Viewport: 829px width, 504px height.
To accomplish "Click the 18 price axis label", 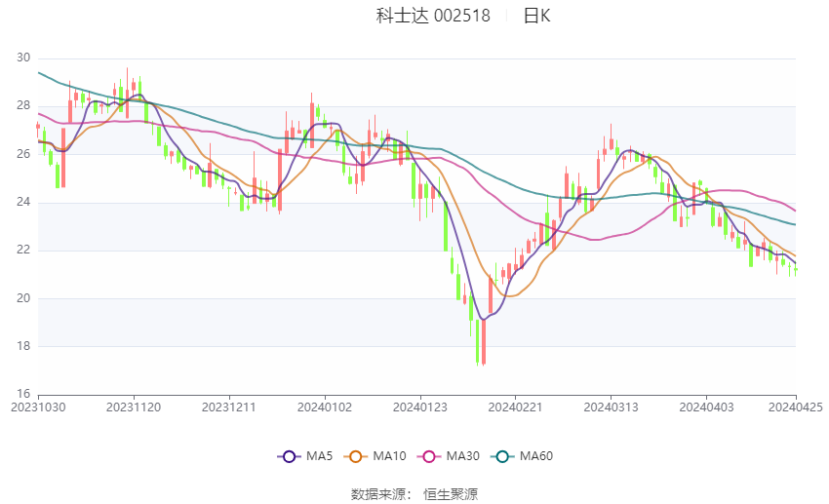I will [x=23, y=346].
